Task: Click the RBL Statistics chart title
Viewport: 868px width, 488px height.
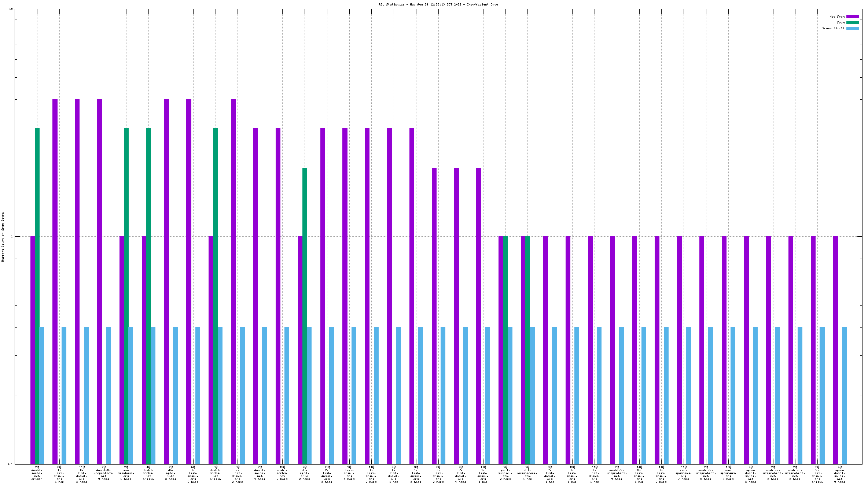Action: click(438, 4)
